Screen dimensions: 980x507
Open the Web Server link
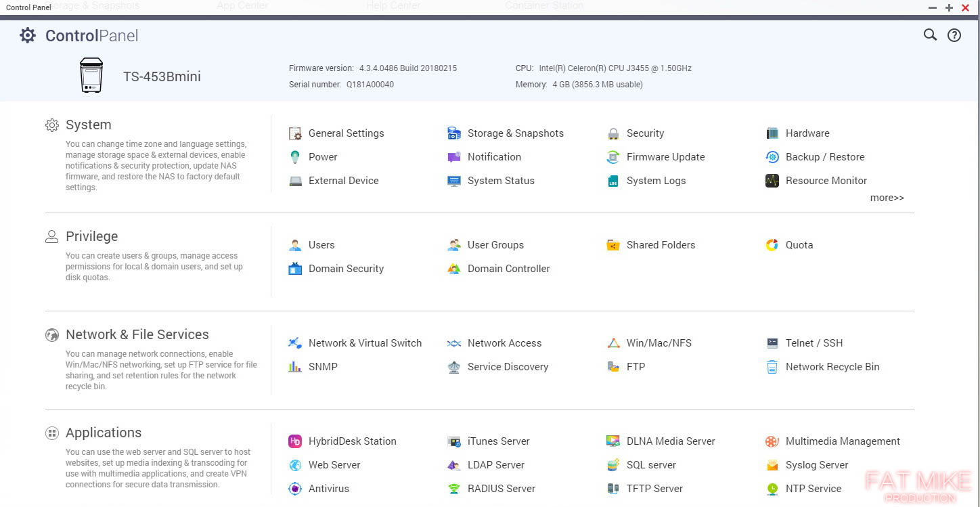pos(334,465)
